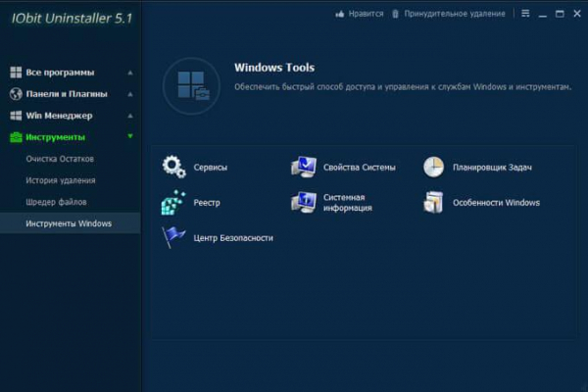The image size is (588, 392).
Task: Open the Сервисы gears icon
Action: (x=173, y=167)
